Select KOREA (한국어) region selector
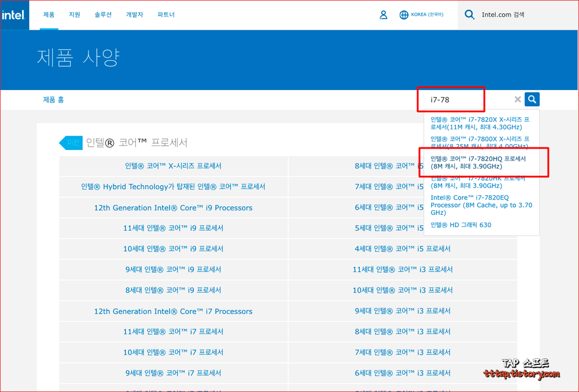Image resolution: width=579 pixels, height=392 pixels. click(x=427, y=15)
